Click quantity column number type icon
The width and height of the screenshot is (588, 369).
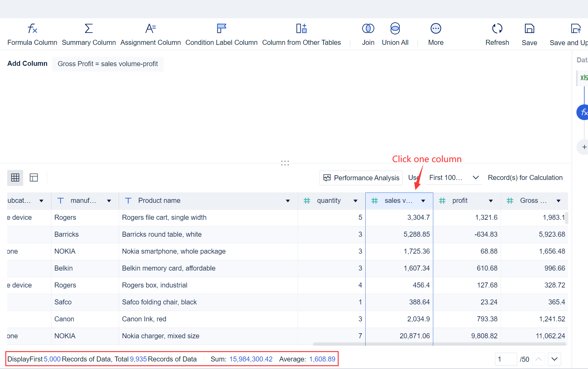(307, 201)
